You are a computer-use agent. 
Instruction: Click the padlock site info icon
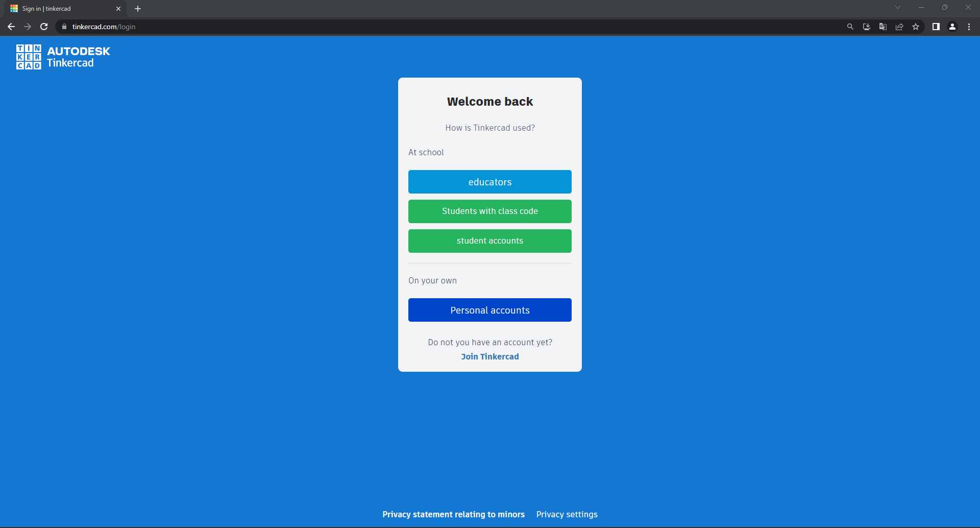pyautogui.click(x=64, y=27)
